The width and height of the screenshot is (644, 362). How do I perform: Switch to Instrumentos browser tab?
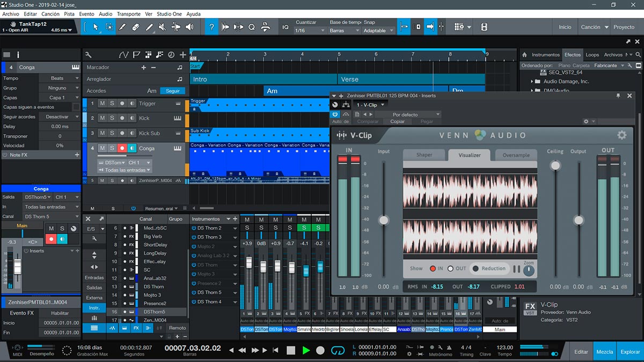(546, 55)
